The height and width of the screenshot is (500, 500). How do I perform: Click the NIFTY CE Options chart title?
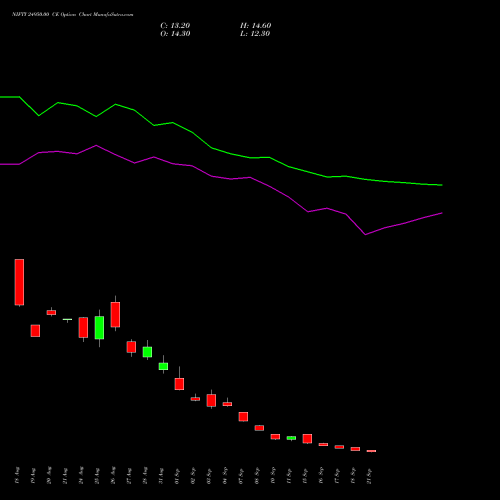73,15
